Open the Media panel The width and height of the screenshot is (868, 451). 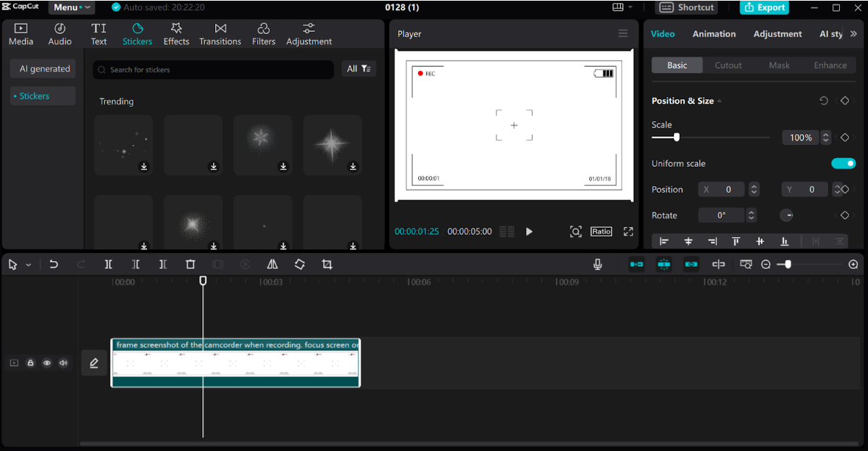tap(21, 34)
